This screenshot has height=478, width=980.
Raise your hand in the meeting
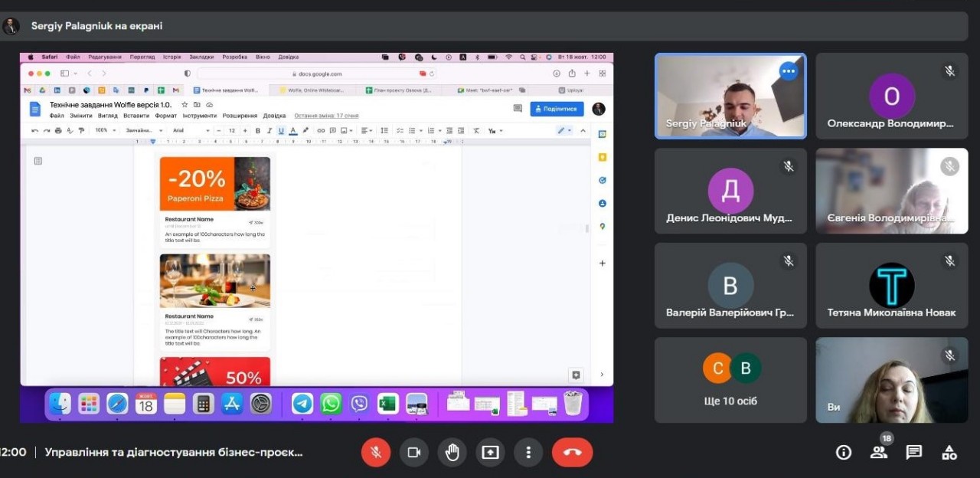452,452
